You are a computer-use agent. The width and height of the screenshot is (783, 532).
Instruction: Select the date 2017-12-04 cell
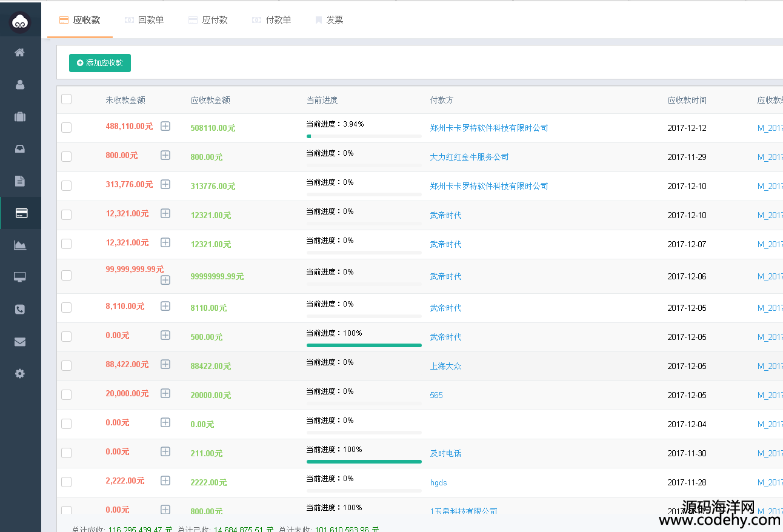click(687, 424)
